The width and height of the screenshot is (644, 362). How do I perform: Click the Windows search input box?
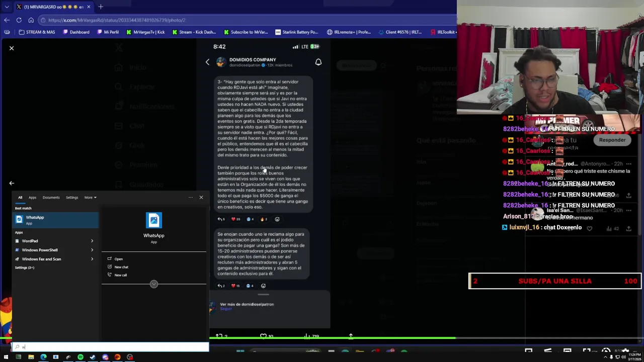[x=111, y=347]
